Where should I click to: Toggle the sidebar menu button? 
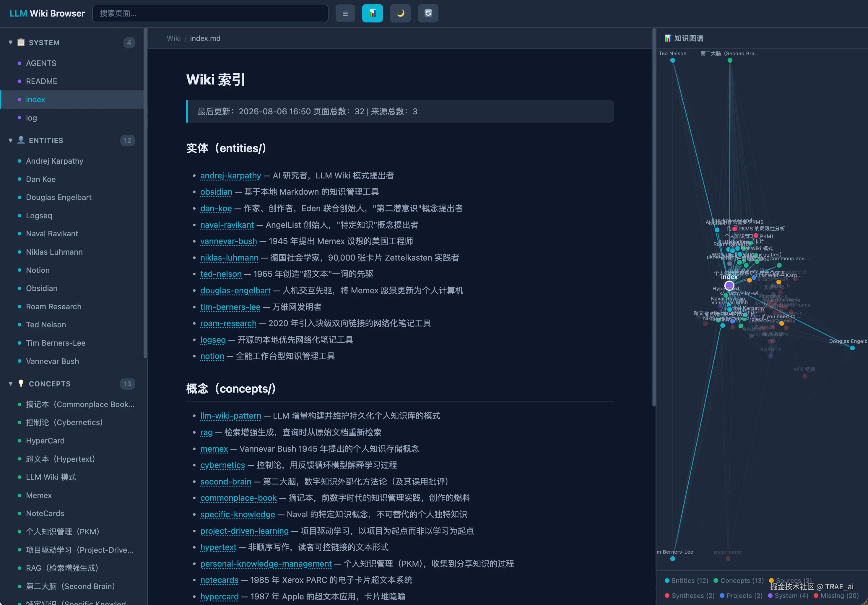click(345, 14)
